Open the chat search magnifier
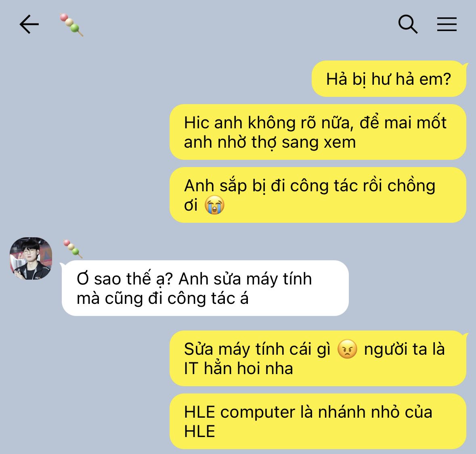 tap(408, 24)
